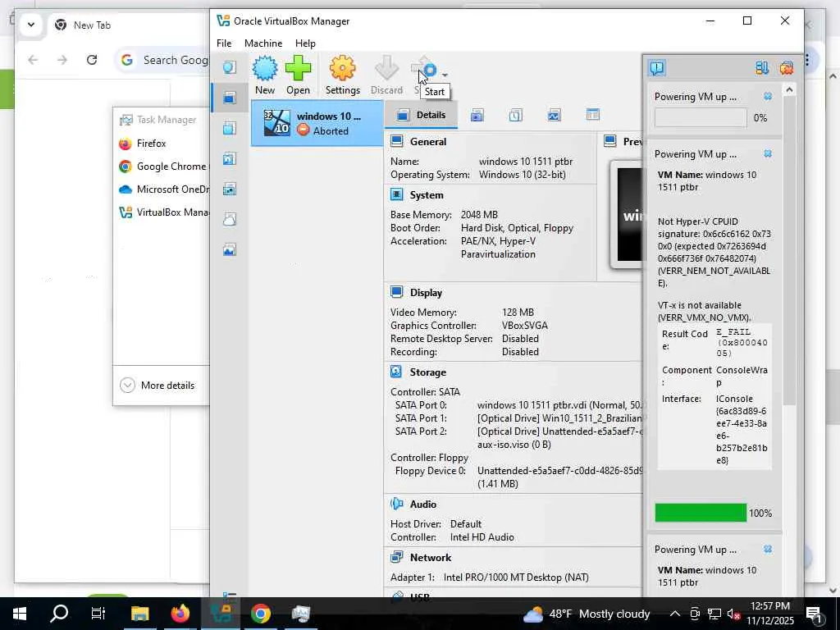Click the General section monitor icon

(x=396, y=141)
